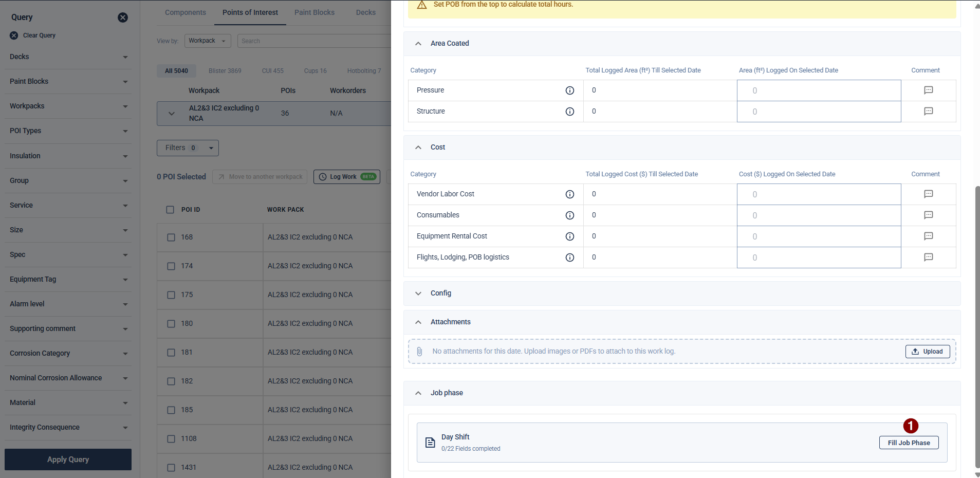This screenshot has height=478, width=980.
Task: Add comment for Equipment Rental Cost row
Action: tap(929, 236)
